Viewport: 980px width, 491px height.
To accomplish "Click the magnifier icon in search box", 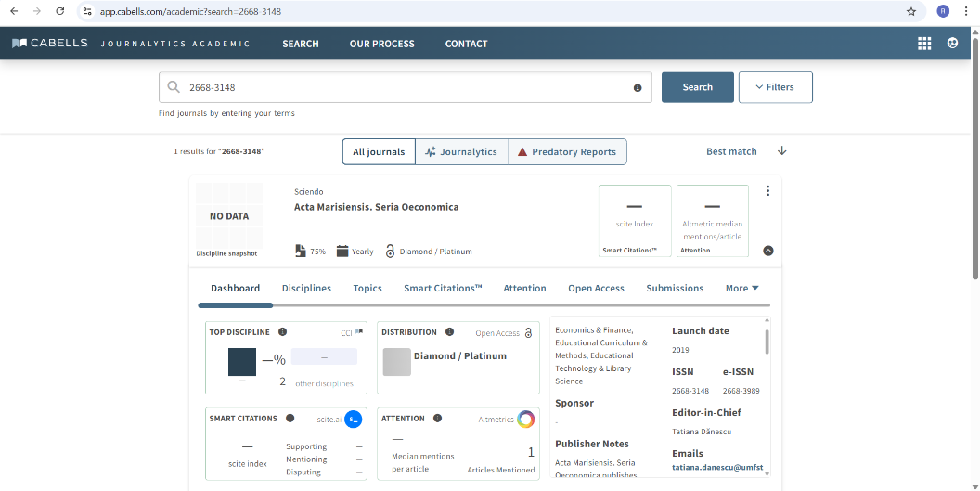I will (174, 87).
